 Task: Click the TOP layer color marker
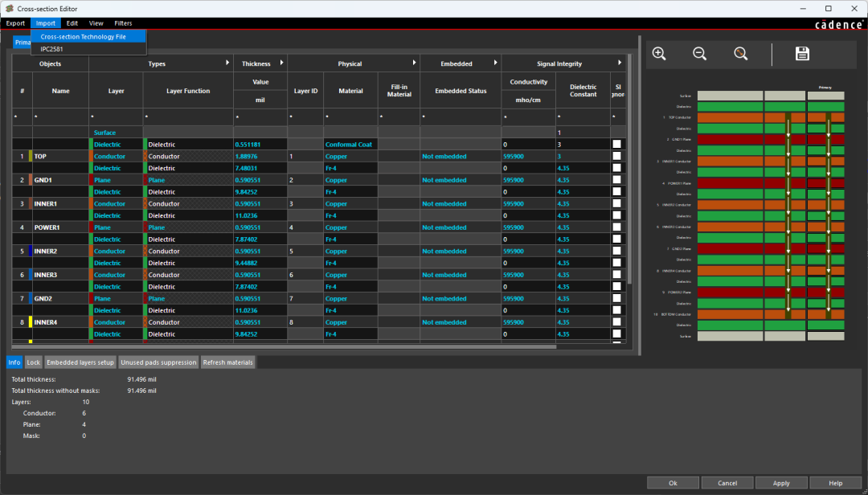(x=31, y=157)
